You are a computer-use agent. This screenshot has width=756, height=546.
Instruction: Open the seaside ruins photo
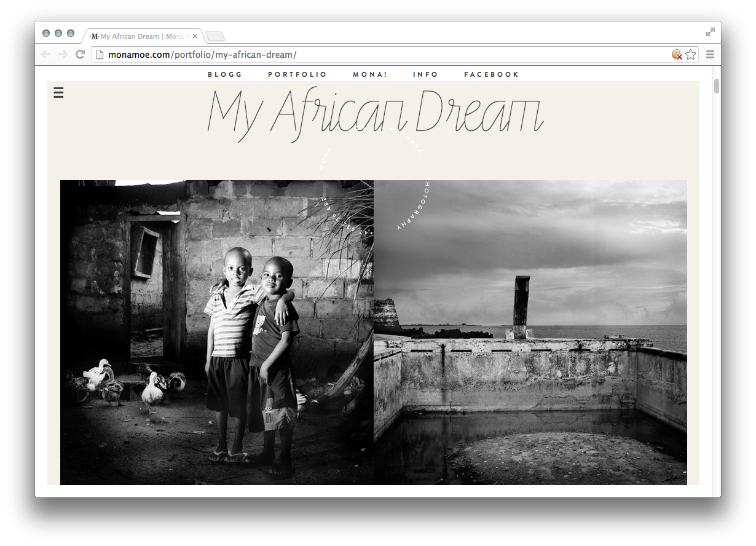pyautogui.click(x=530, y=332)
